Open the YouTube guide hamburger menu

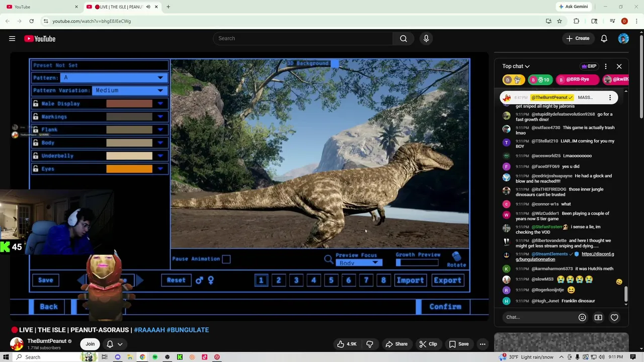click(12, 39)
